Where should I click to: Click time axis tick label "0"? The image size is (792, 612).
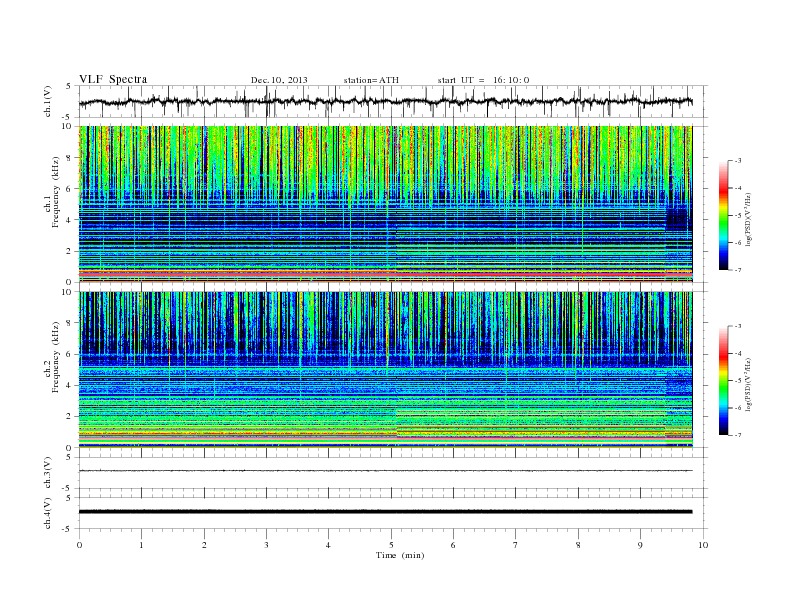[79, 545]
